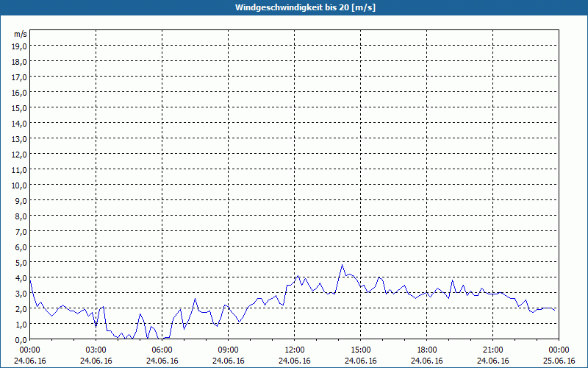The image size is (588, 368).
Task: Select the '10,0' y-axis label
Action: tap(20, 185)
